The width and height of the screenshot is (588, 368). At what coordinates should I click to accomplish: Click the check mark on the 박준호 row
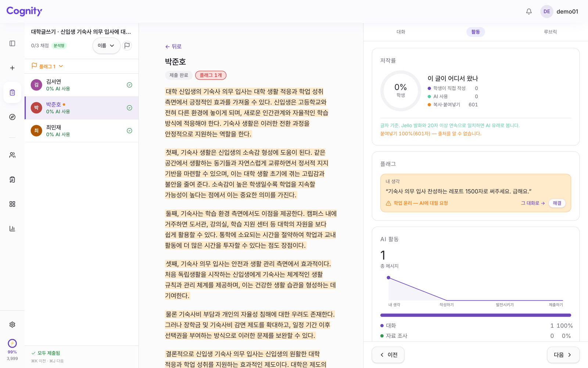(x=129, y=108)
